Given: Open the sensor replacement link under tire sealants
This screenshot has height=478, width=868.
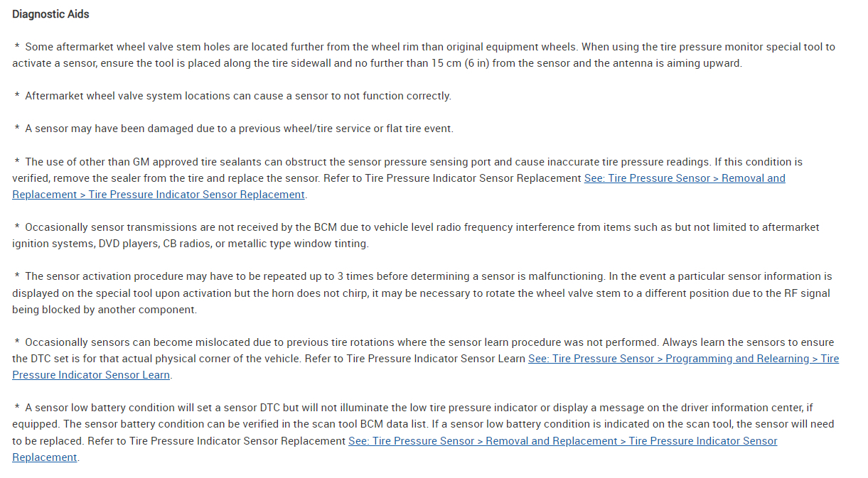Looking at the screenshot, I should [x=684, y=178].
